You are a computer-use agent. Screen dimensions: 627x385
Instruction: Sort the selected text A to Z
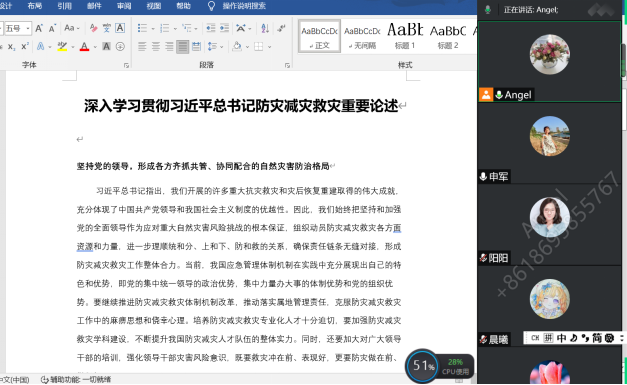pos(265,28)
